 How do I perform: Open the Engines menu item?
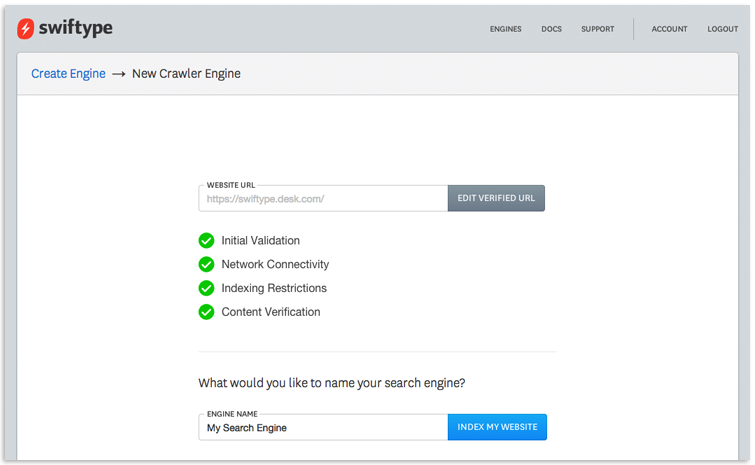506,29
